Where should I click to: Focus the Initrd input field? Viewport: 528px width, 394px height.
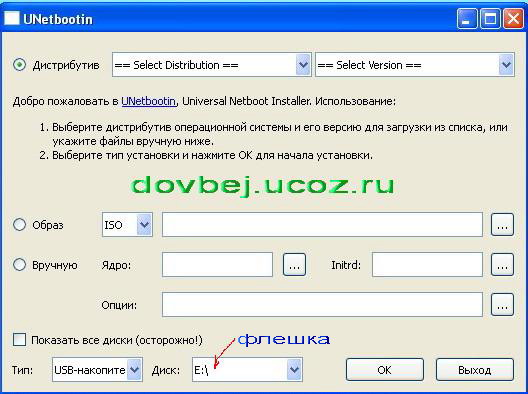427,265
